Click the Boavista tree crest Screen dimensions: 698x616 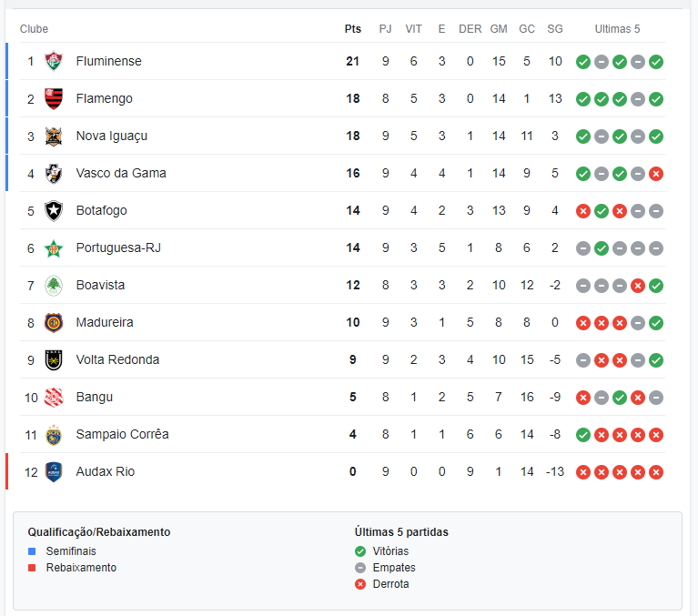pyautogui.click(x=54, y=286)
